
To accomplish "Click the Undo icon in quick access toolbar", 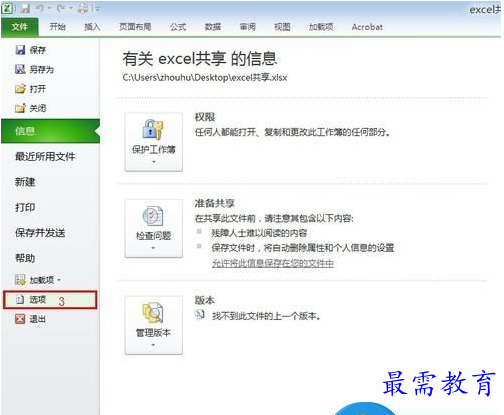I will [x=40, y=8].
